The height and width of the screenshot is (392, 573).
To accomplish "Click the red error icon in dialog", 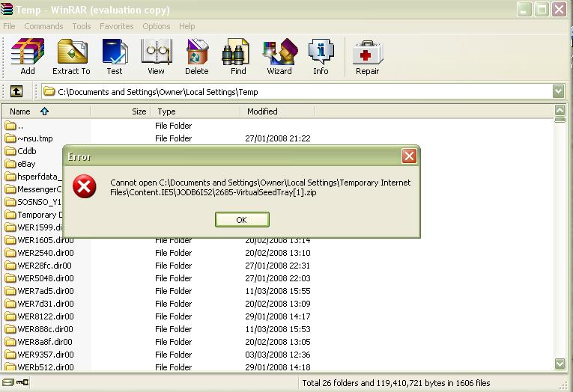I will (85, 186).
